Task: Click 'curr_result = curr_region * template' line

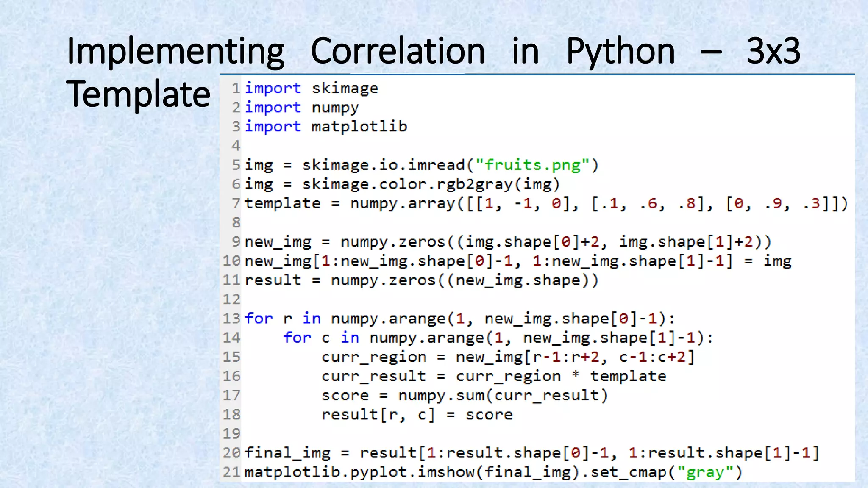Action: click(494, 376)
